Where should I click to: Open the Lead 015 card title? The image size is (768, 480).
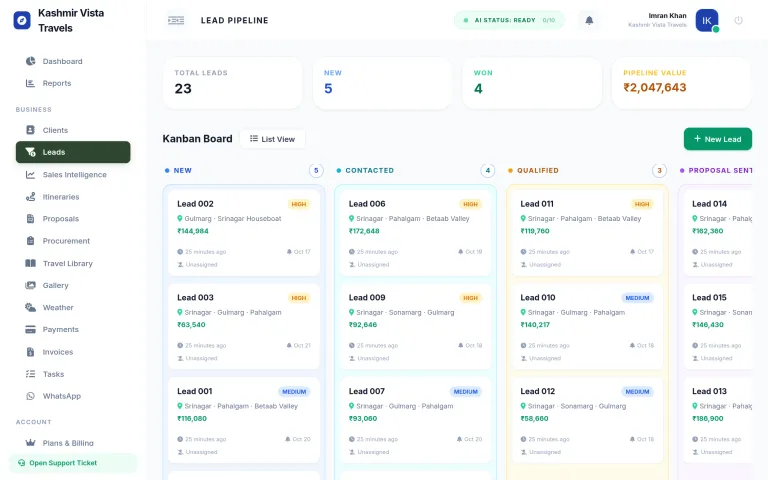[x=709, y=297]
